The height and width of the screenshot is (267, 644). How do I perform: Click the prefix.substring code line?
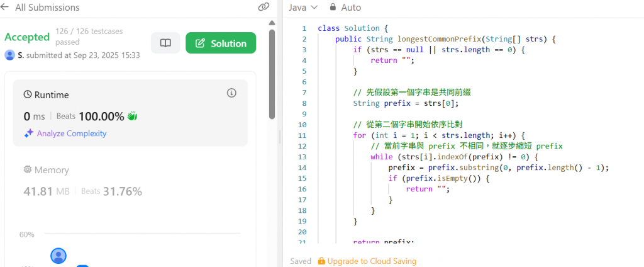click(x=498, y=168)
